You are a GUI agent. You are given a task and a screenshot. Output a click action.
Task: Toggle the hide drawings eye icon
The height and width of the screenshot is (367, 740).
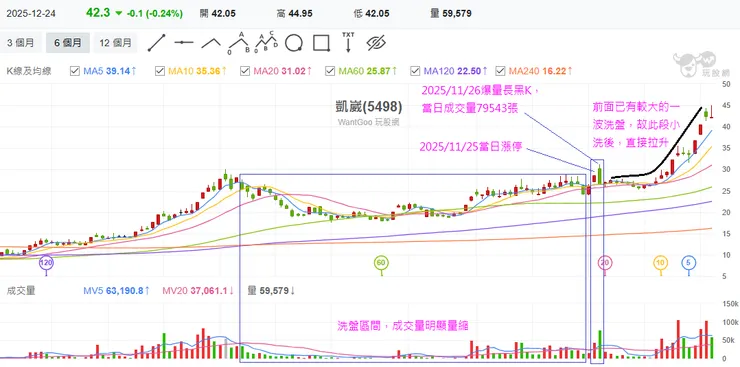click(x=376, y=43)
